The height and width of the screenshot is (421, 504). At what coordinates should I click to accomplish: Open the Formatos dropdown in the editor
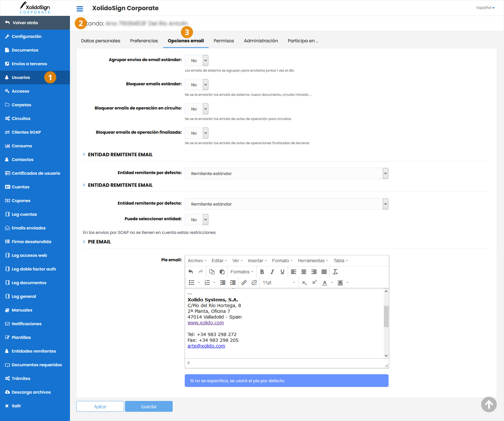click(242, 272)
